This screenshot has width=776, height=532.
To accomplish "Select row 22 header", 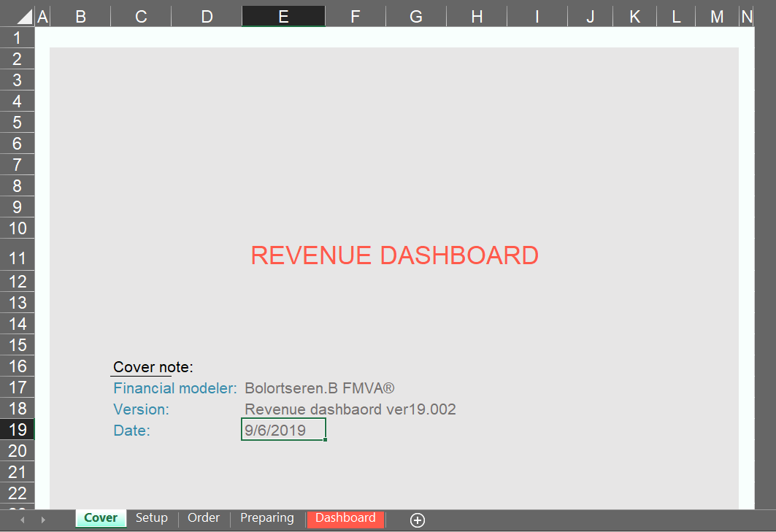I will pos(18,493).
